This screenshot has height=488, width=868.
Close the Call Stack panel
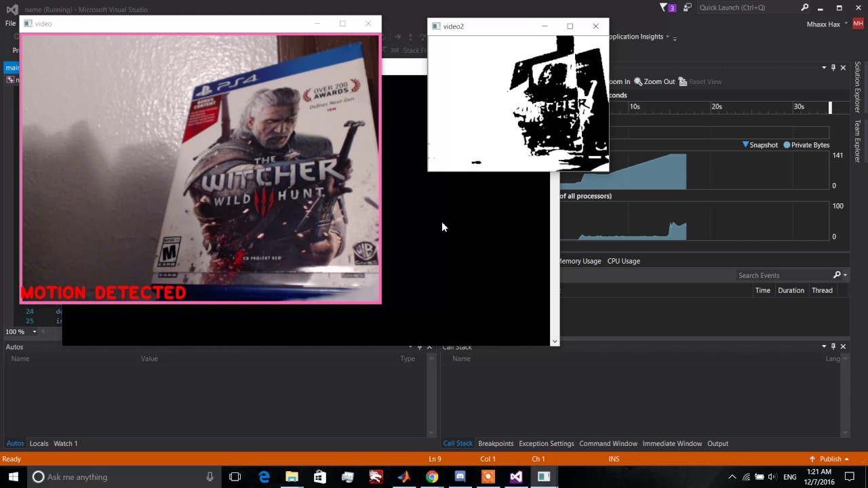[843, 346]
